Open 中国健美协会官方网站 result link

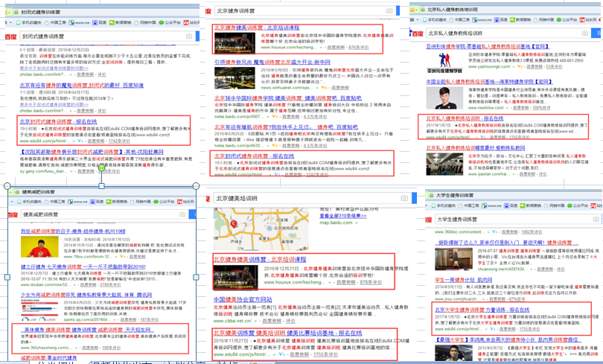243,299
